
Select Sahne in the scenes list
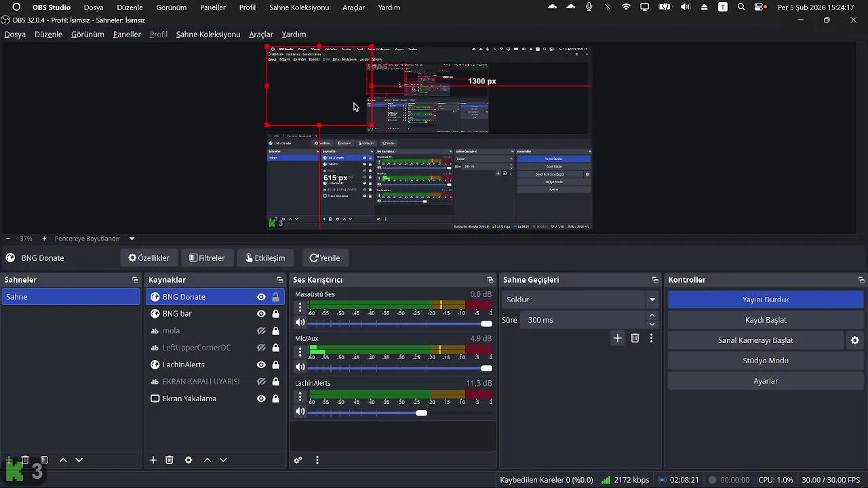coord(71,297)
